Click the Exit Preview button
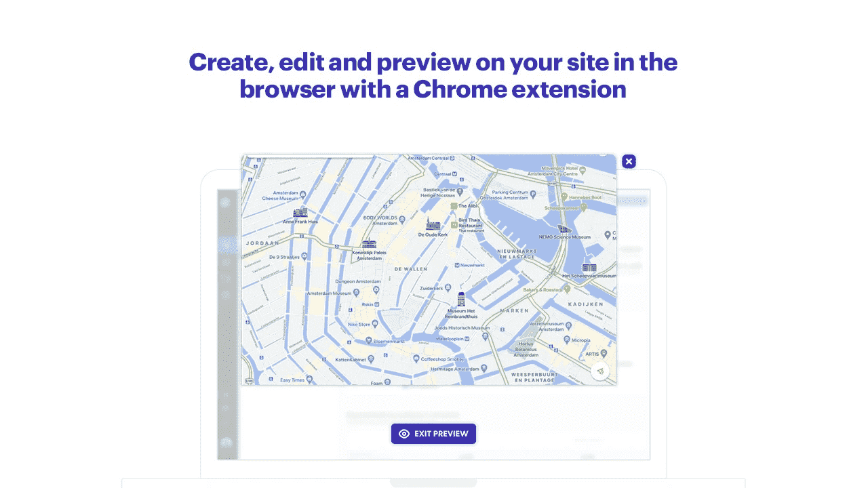The height and width of the screenshot is (488, 868). coord(433,434)
